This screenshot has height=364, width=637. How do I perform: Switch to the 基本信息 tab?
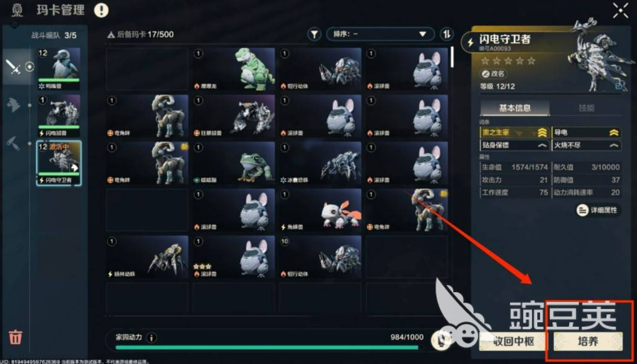515,108
